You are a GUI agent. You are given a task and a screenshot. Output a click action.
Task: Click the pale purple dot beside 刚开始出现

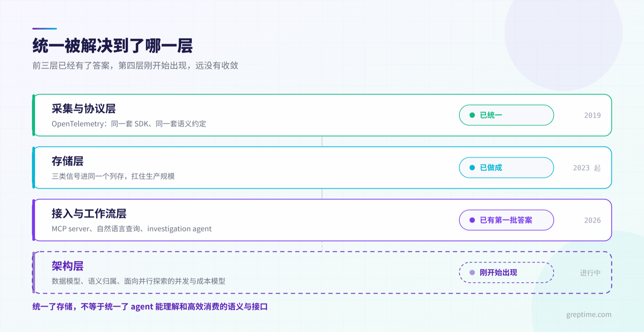pos(472,273)
